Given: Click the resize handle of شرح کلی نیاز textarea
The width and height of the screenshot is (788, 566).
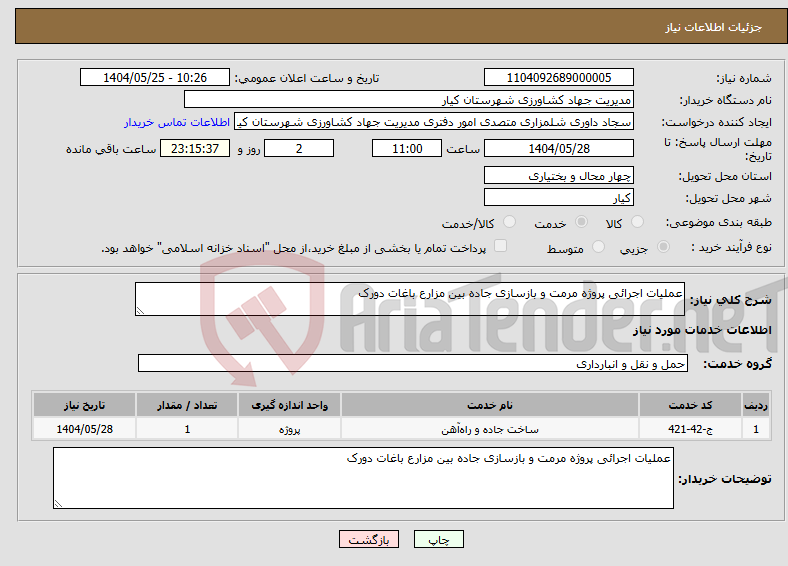Looking at the screenshot, I should (x=140, y=311).
